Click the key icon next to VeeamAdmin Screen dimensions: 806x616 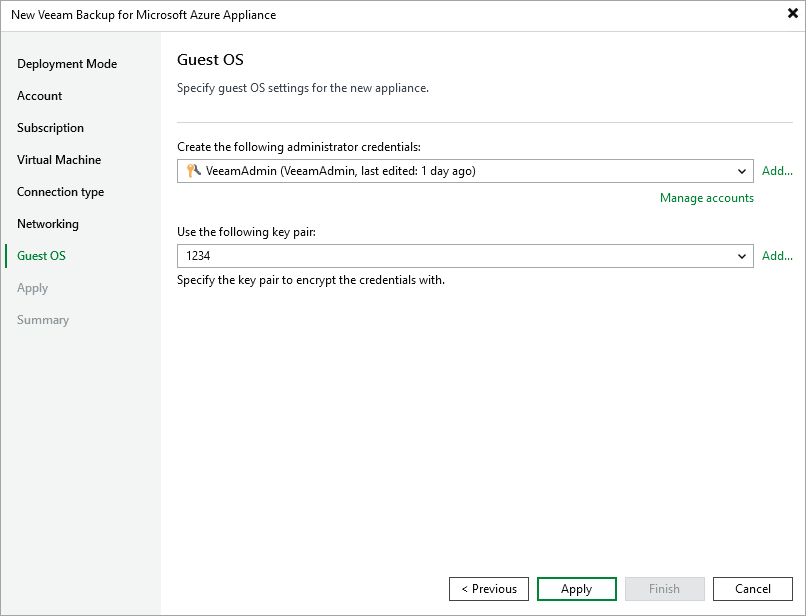(193, 171)
